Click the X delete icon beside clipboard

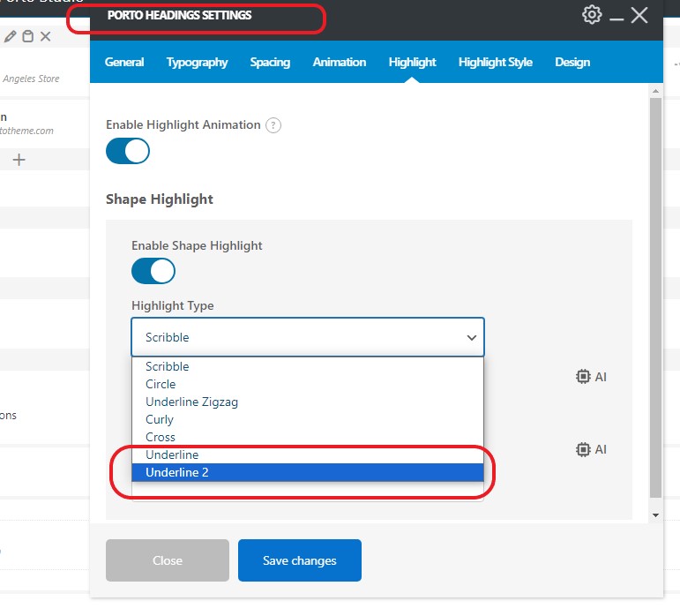tap(45, 36)
